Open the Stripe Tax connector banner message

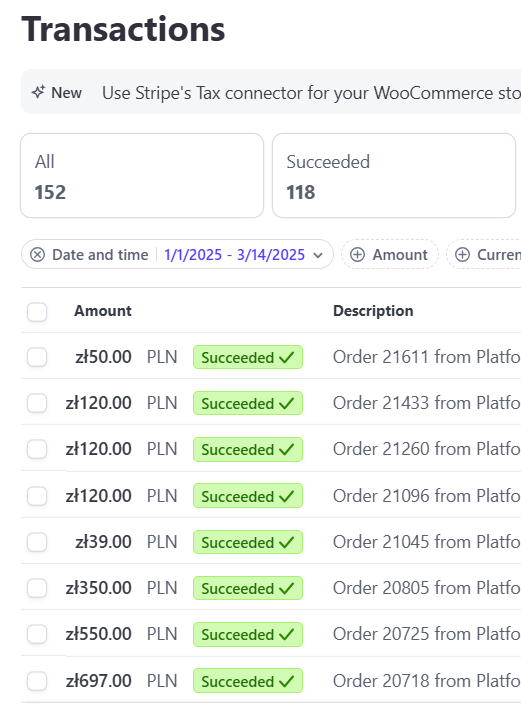click(x=311, y=93)
